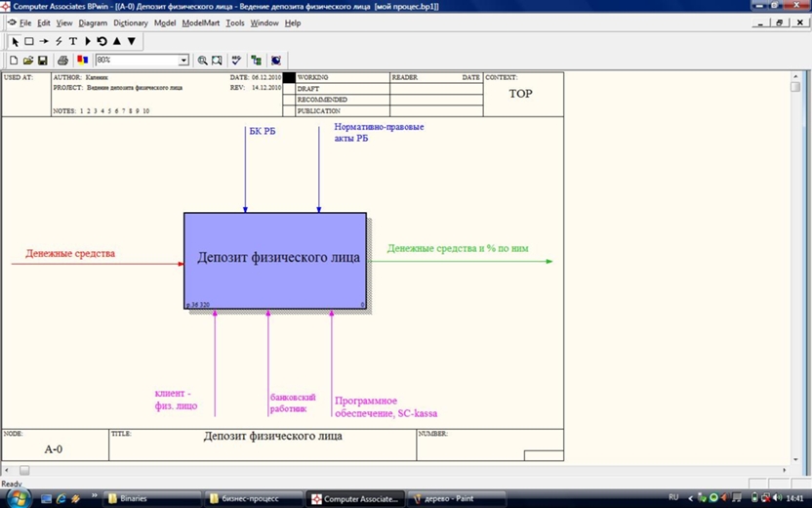The height and width of the screenshot is (508, 812).
Task: Open the Window menu
Action: [264, 23]
